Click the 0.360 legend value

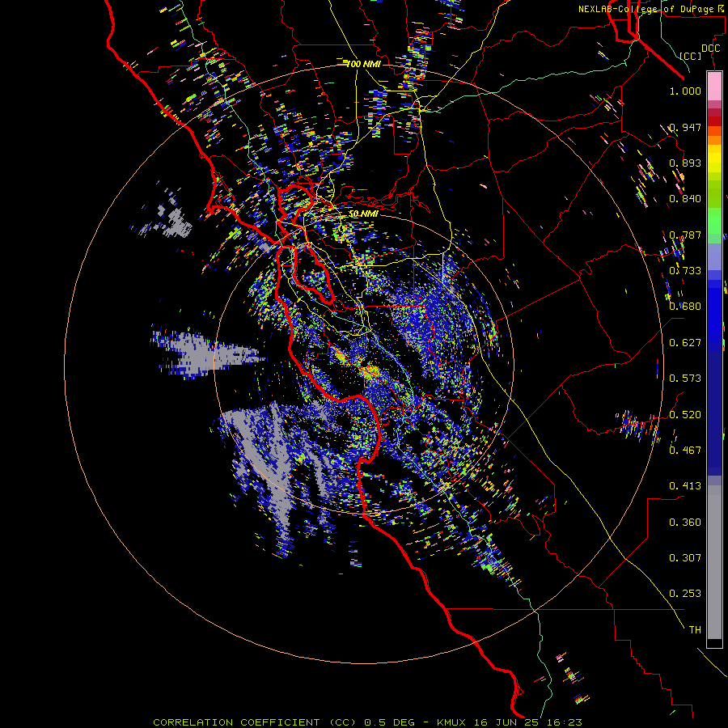(685, 523)
